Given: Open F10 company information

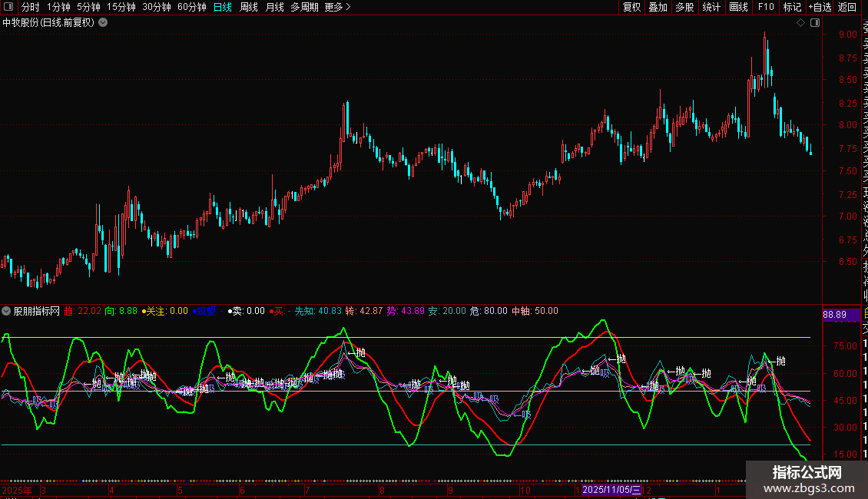Looking at the screenshot, I should [766, 7].
